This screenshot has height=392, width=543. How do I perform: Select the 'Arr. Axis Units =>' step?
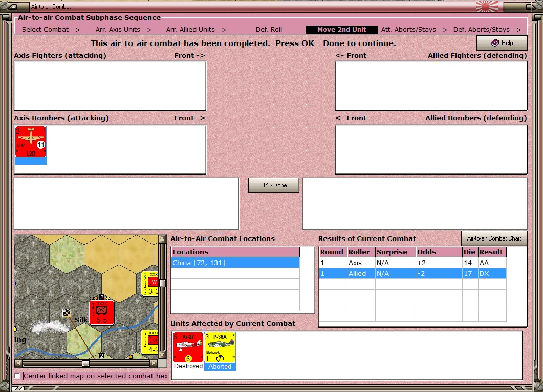click(x=124, y=30)
